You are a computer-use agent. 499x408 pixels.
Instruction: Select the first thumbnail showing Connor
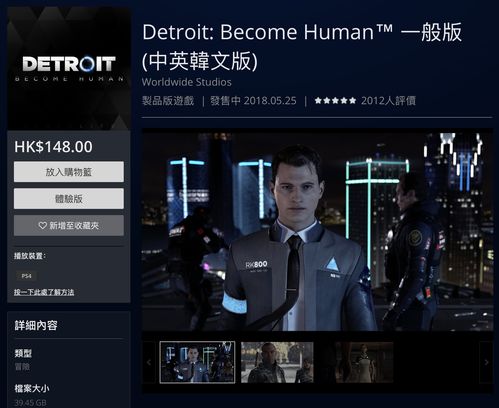pos(197,362)
